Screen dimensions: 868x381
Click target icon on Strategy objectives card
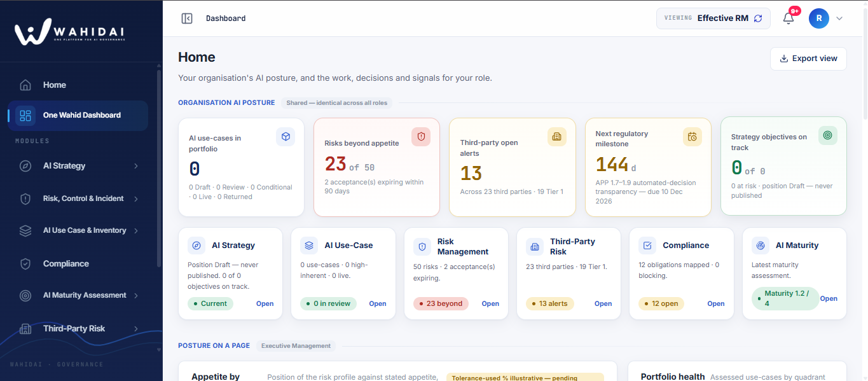828,135
